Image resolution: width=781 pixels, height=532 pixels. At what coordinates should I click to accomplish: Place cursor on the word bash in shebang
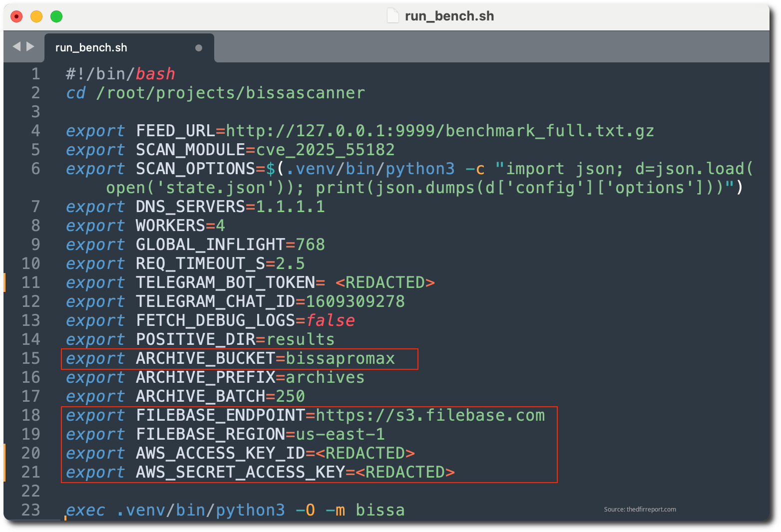pyautogui.click(x=155, y=74)
